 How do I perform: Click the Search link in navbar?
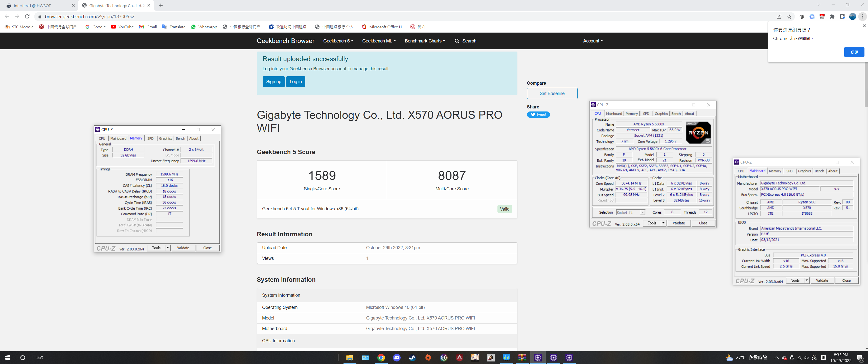(465, 41)
